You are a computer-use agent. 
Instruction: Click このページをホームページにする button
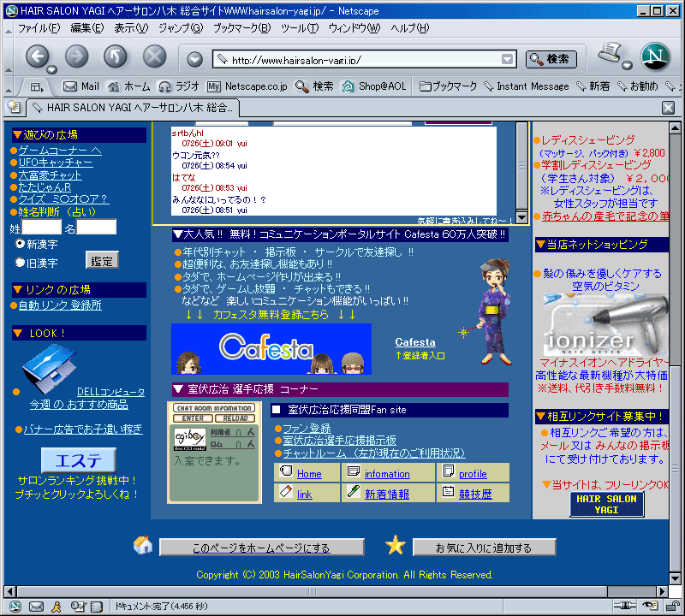(261, 548)
